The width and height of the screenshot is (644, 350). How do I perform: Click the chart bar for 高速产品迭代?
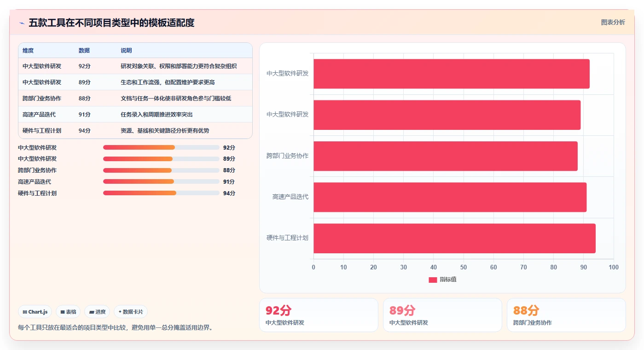450,197
